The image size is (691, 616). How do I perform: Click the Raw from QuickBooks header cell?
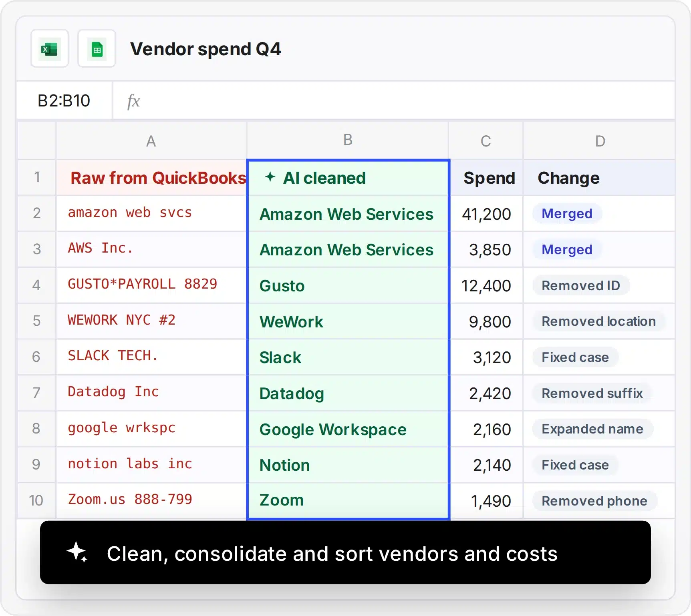pyautogui.click(x=151, y=178)
